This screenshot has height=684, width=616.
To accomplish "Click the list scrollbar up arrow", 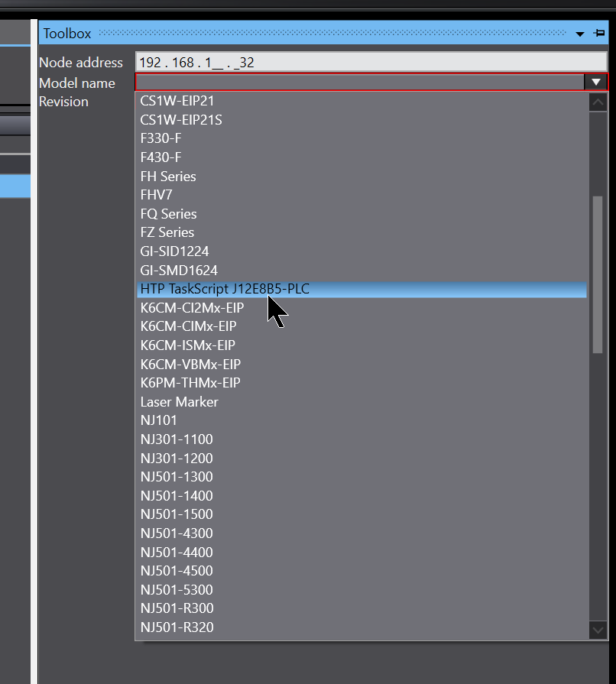I will pos(598,102).
